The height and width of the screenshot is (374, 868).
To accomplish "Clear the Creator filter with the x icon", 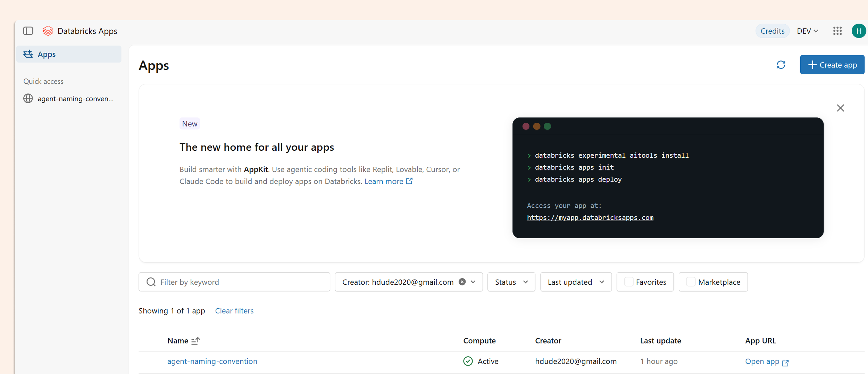I will pyautogui.click(x=462, y=282).
